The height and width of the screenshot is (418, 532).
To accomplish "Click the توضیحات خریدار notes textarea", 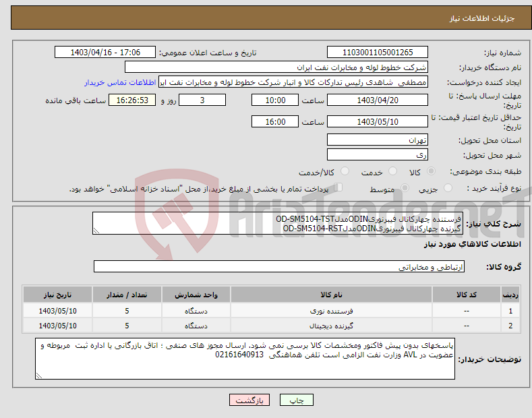I will click(x=245, y=359).
